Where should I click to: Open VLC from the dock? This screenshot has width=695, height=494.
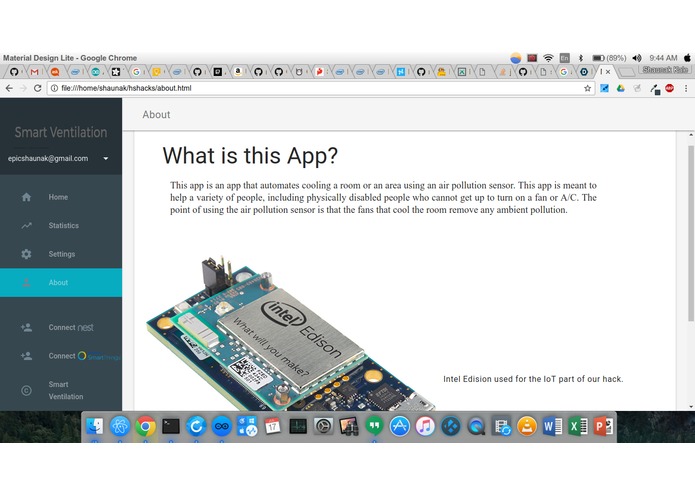click(x=527, y=427)
